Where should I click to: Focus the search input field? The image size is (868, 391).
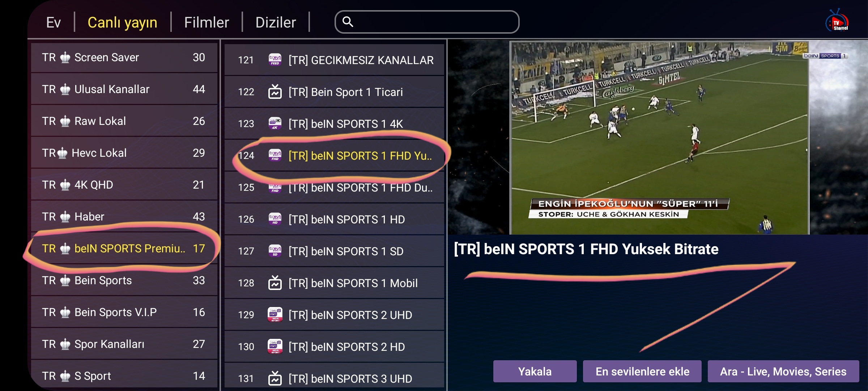tap(427, 22)
